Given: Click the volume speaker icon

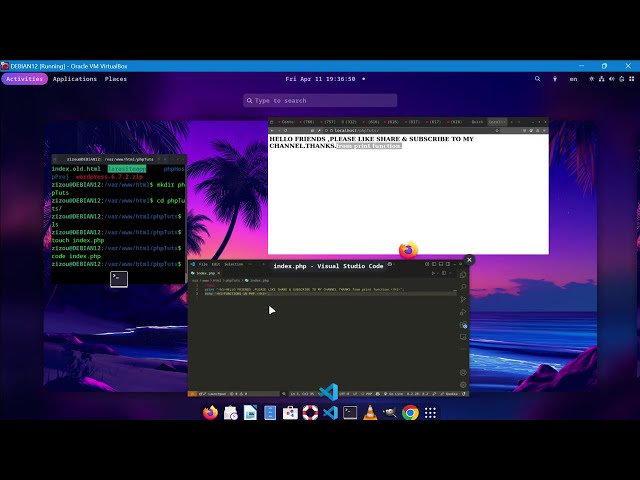Looking at the screenshot, I should (611, 79).
